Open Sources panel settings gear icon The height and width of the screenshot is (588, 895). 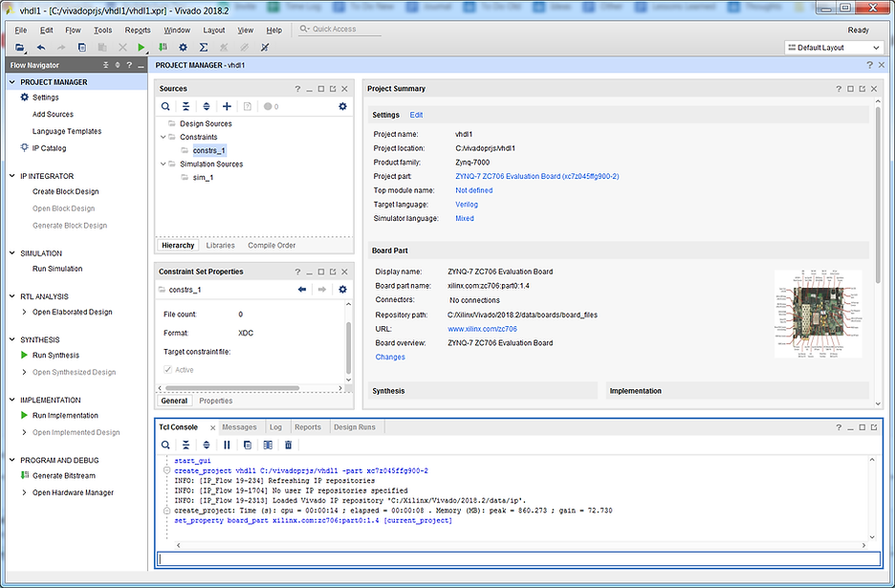tap(341, 106)
